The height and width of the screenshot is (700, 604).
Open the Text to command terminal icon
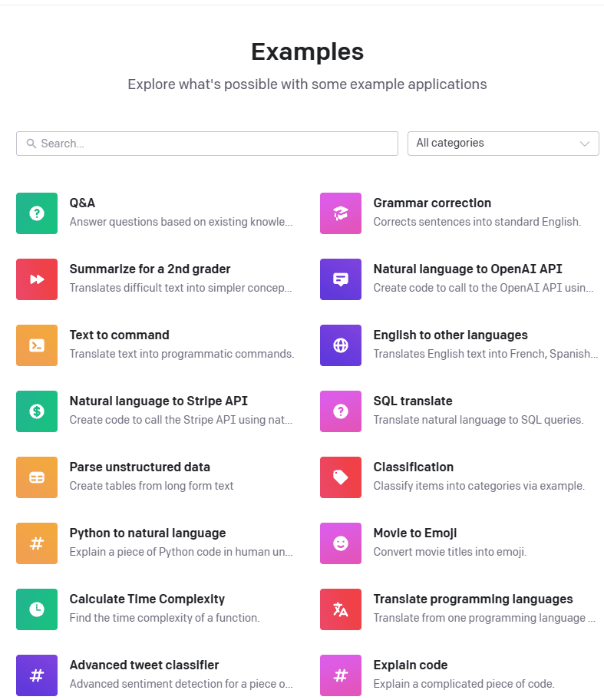[37, 345]
